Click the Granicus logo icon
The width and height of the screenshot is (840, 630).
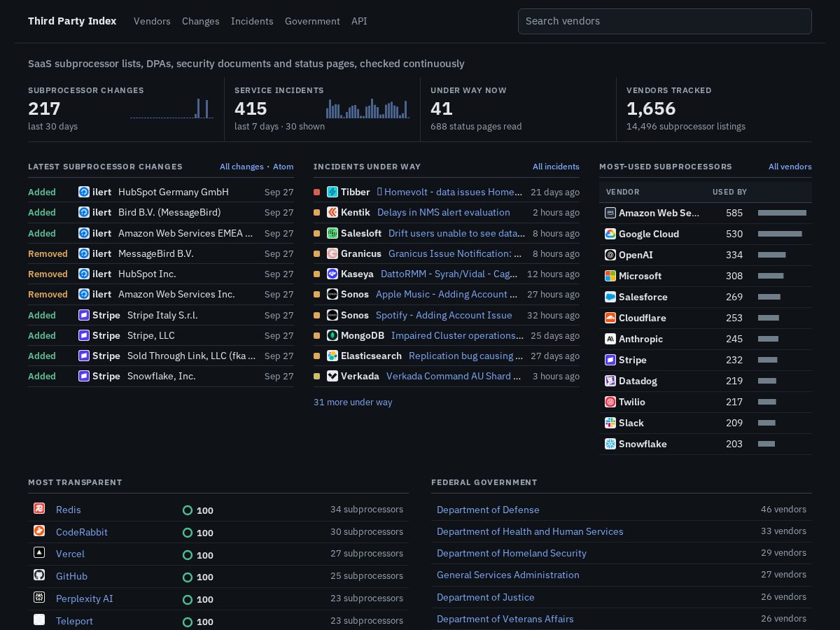pos(332,253)
